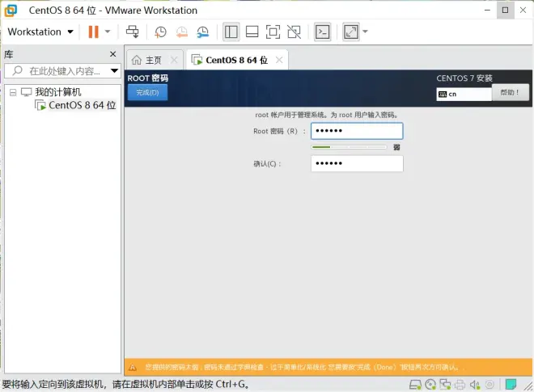The height and width of the screenshot is (392, 534).
Task: Open the console view icon
Action: pos(322,32)
